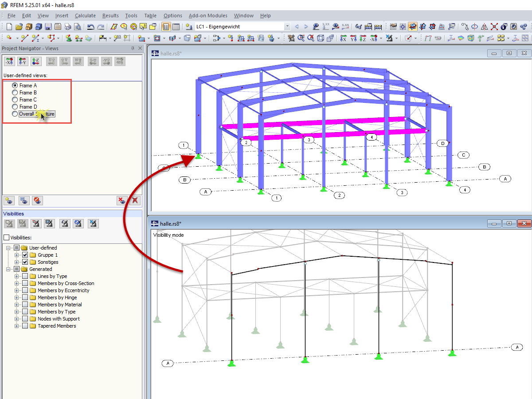
Task: Open the File menu
Action: point(12,16)
